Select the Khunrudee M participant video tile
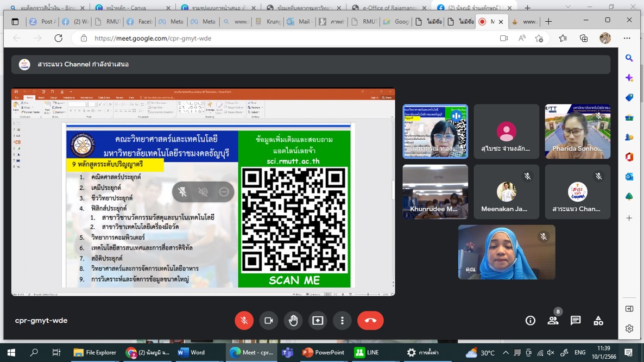644x362 pixels. coord(435,191)
